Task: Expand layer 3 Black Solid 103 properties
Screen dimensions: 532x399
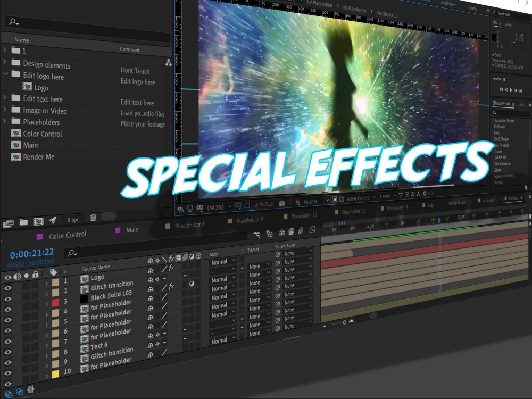Action: 47,304
